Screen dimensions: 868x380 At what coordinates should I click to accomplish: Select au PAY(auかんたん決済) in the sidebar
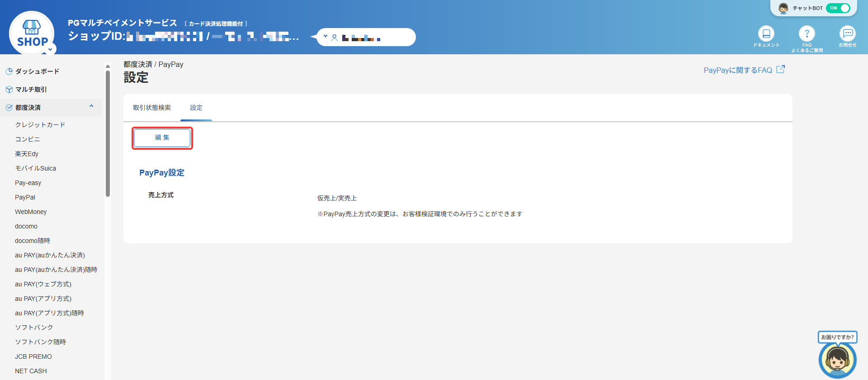tap(50, 255)
